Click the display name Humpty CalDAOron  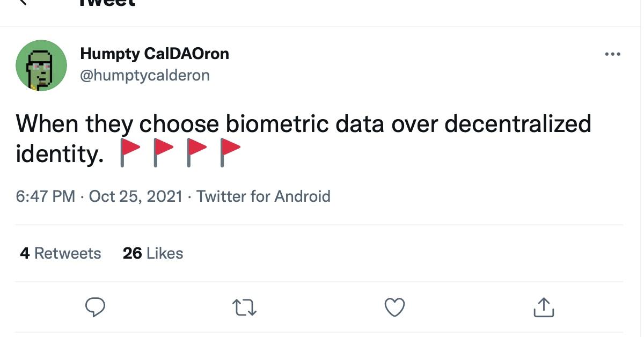point(155,53)
